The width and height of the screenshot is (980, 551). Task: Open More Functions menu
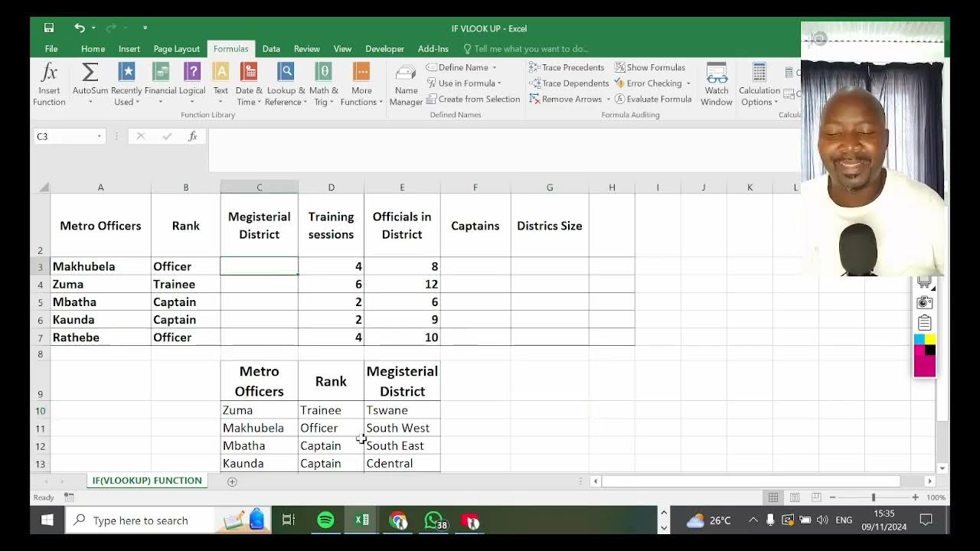coord(361,84)
